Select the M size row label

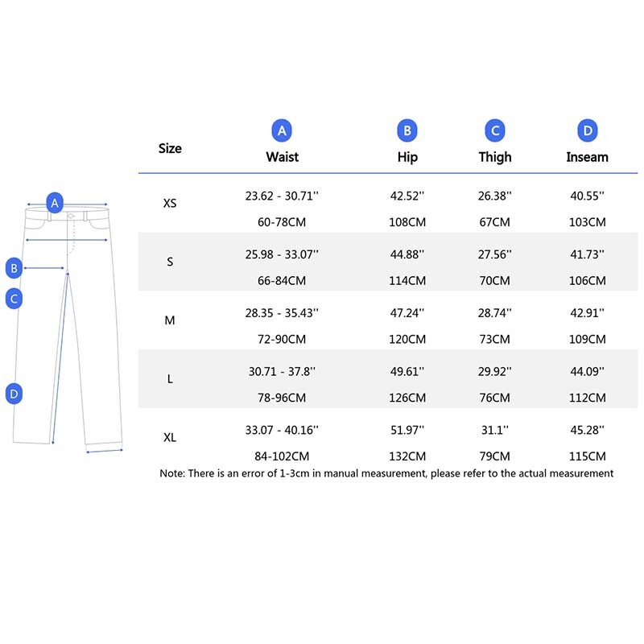(x=170, y=320)
